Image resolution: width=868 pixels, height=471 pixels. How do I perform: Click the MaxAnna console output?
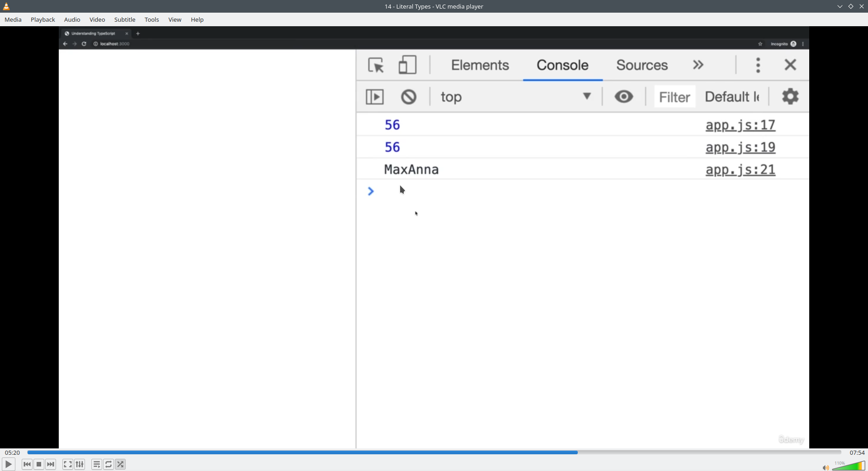(411, 170)
